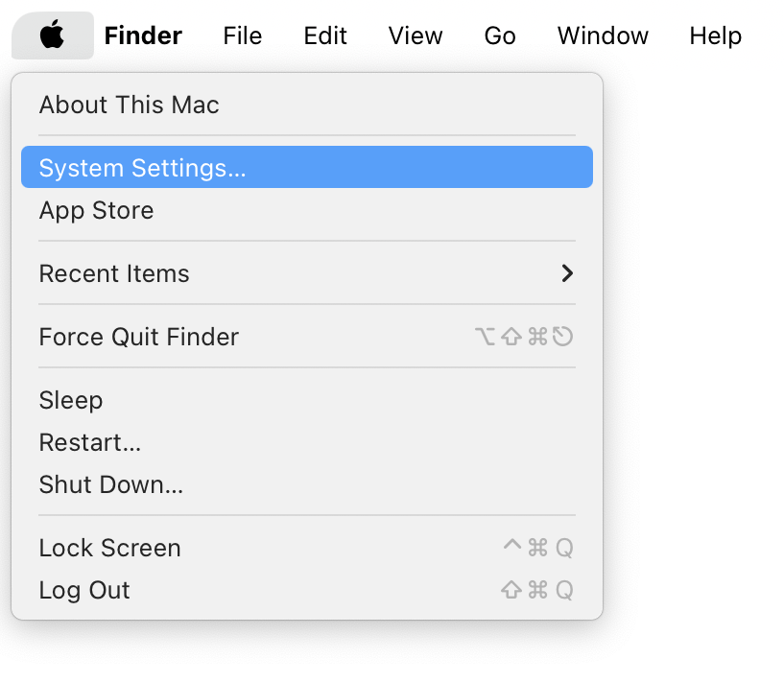This screenshot has height=682, width=784.
Task: Open the Go menu
Action: (x=500, y=36)
